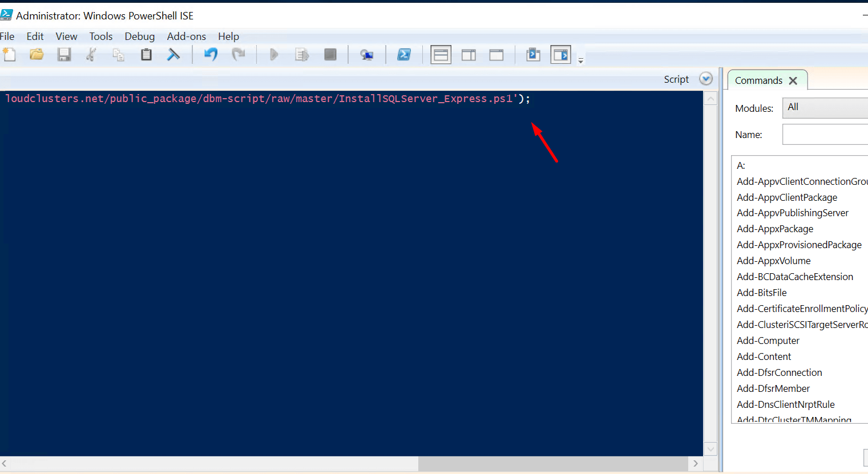
Task: Collapse the Script pane using the chevron
Action: coord(706,79)
